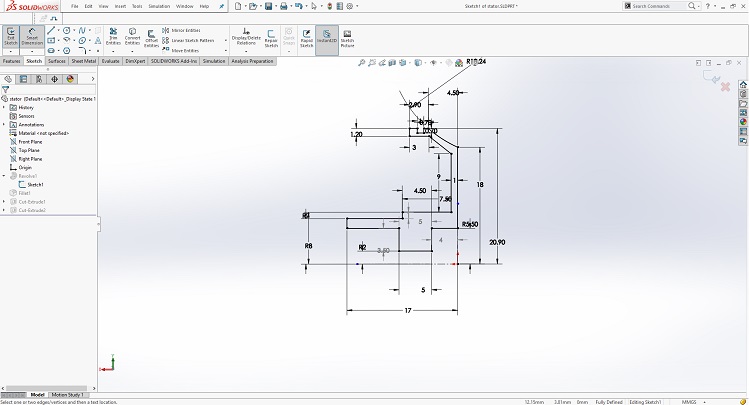Open the Options gear icon
The width and height of the screenshot is (750, 405).
tap(350, 6)
